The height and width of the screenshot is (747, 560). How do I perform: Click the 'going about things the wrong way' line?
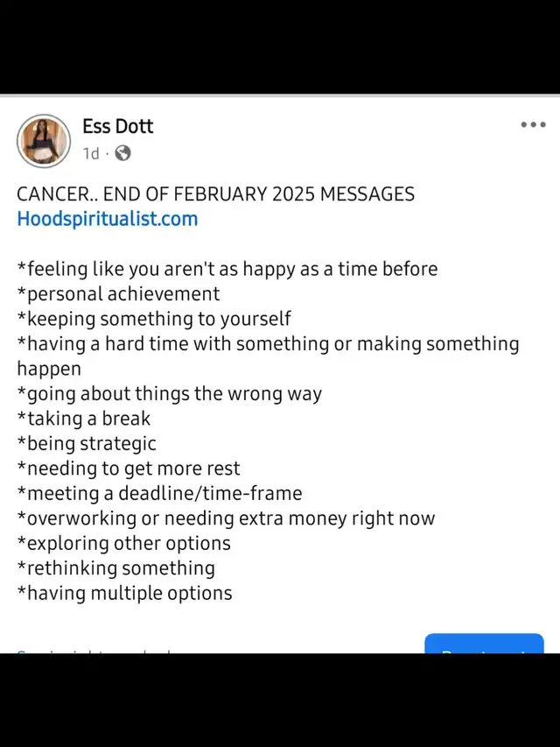coord(170,394)
